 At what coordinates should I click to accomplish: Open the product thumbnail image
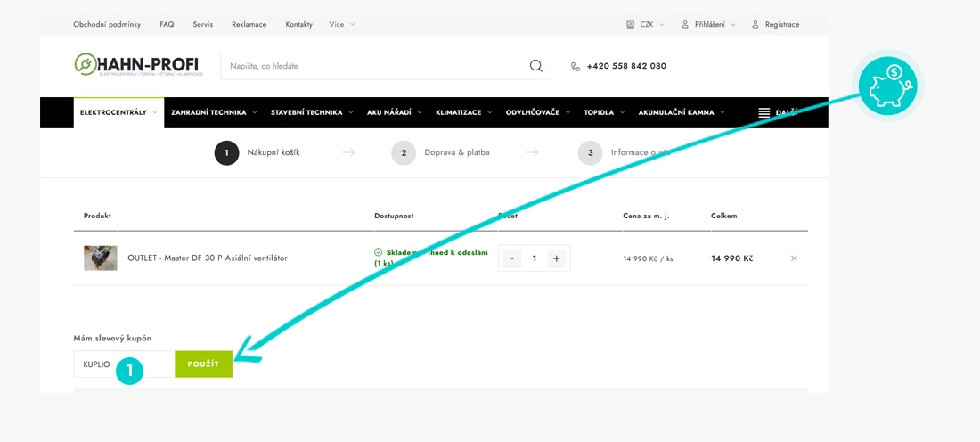[101, 258]
